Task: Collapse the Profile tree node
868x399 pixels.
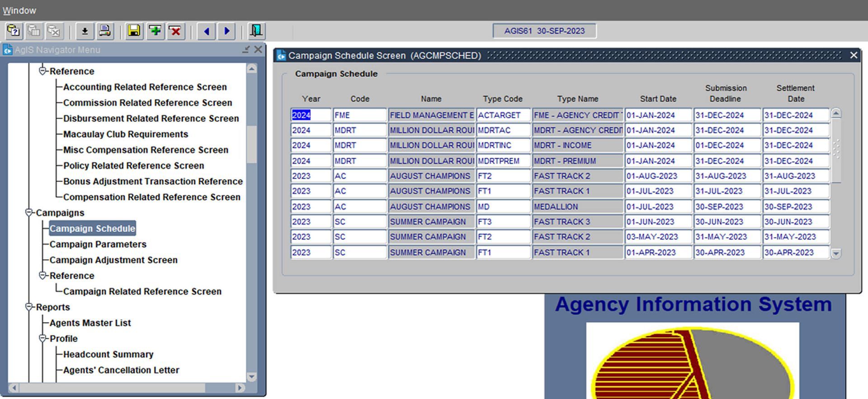Action: (x=42, y=338)
